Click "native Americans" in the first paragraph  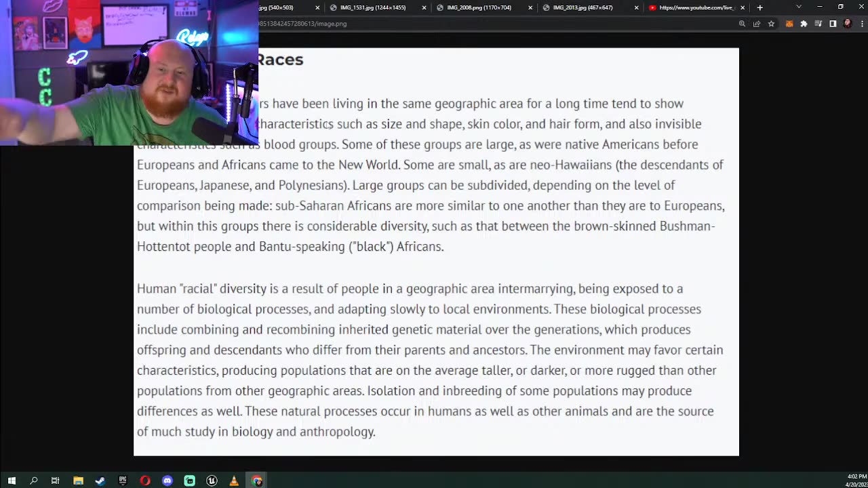[612, 144]
